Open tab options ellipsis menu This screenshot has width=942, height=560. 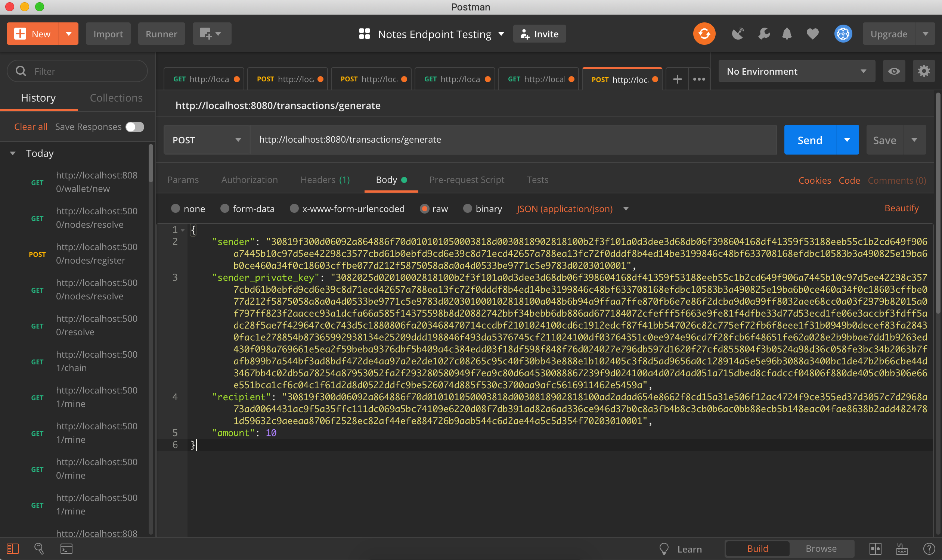[x=699, y=79]
